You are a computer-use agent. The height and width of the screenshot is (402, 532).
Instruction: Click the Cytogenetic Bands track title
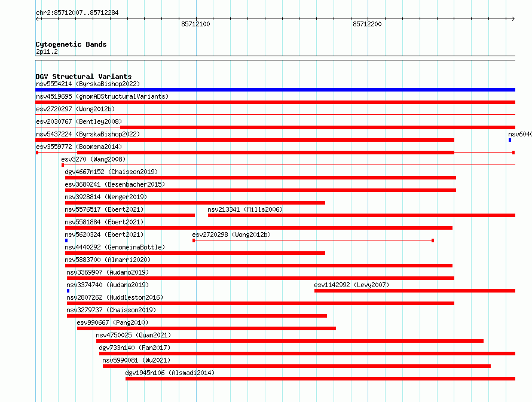(71, 44)
